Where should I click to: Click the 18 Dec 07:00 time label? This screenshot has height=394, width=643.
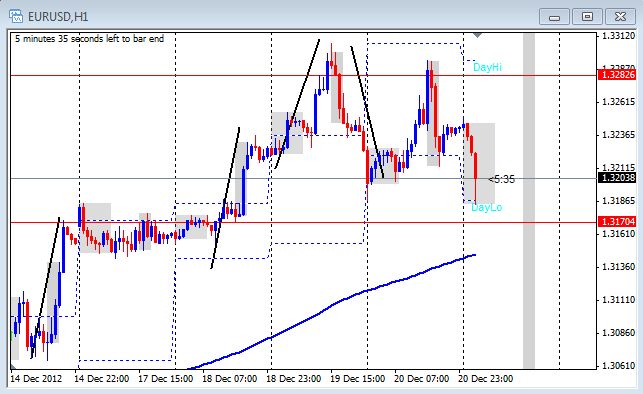coord(229,378)
